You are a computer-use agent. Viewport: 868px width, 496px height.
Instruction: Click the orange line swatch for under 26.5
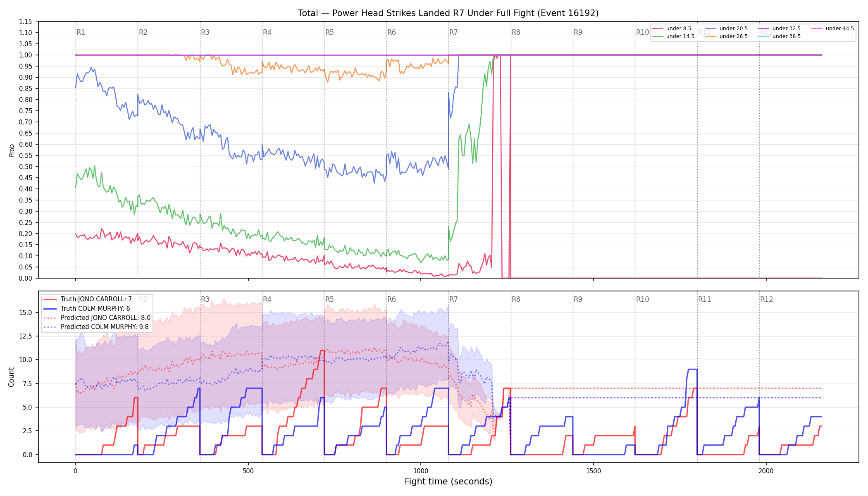click(x=711, y=36)
